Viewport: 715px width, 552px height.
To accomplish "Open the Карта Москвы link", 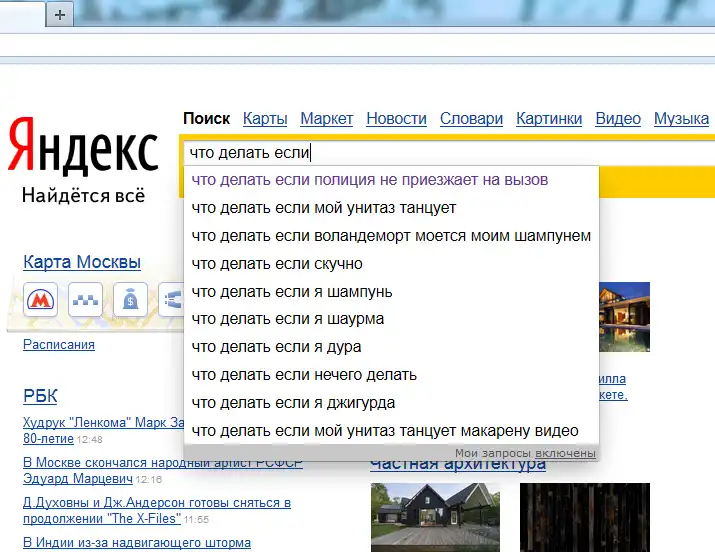I will pyautogui.click(x=82, y=263).
